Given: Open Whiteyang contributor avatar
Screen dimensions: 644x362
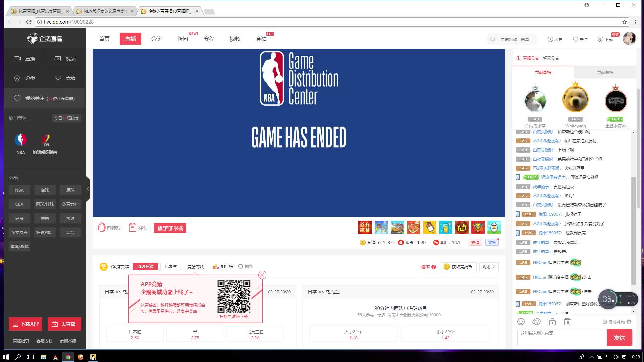Looking at the screenshot, I should [575, 99].
